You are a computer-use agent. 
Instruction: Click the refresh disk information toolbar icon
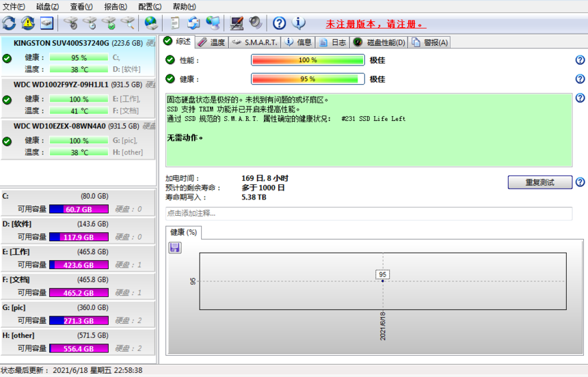click(9, 23)
